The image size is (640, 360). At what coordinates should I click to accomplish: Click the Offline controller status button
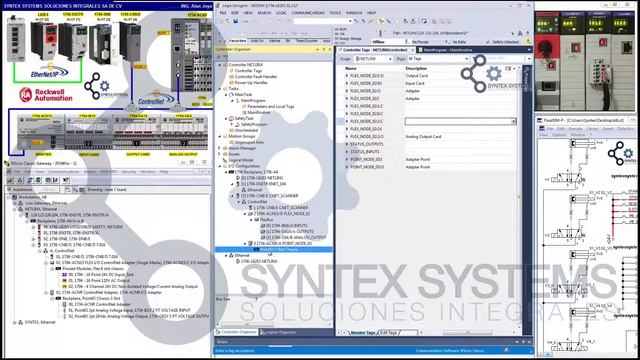(x=379, y=42)
